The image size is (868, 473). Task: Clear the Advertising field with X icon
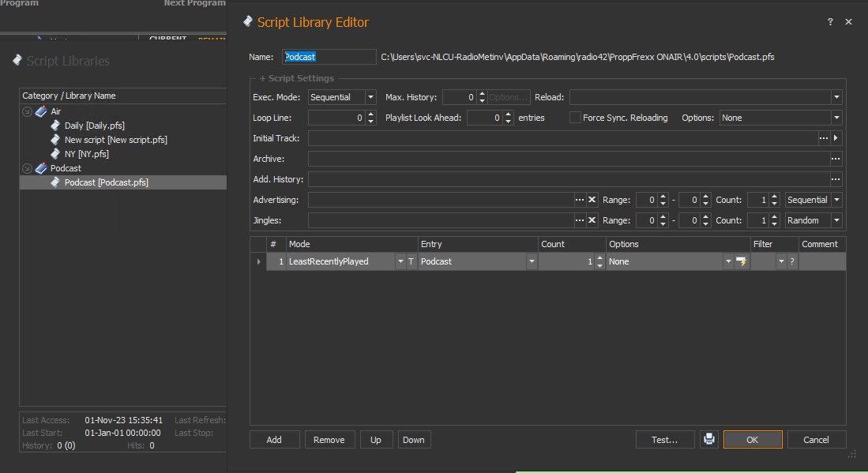click(x=592, y=200)
